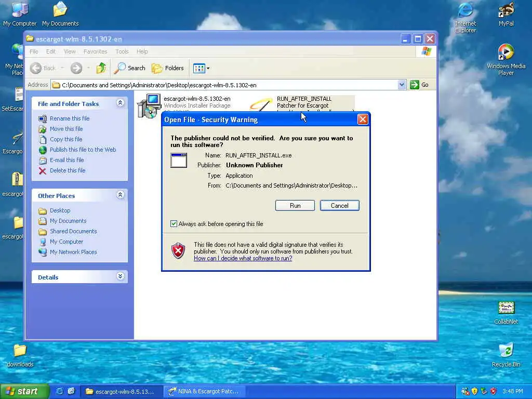Close the Open File Security Warning dialog

362,119
